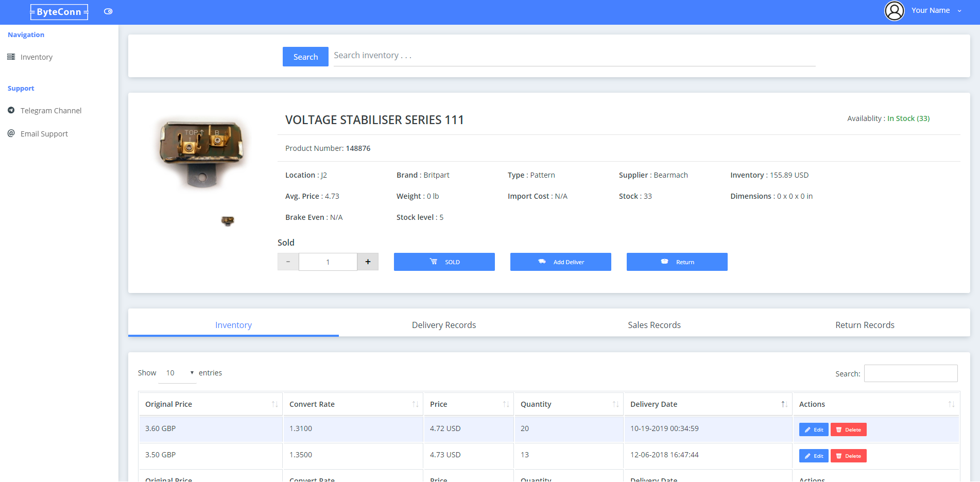Sort table by Original Price column
The height and width of the screenshot is (482, 980).
tap(211, 404)
